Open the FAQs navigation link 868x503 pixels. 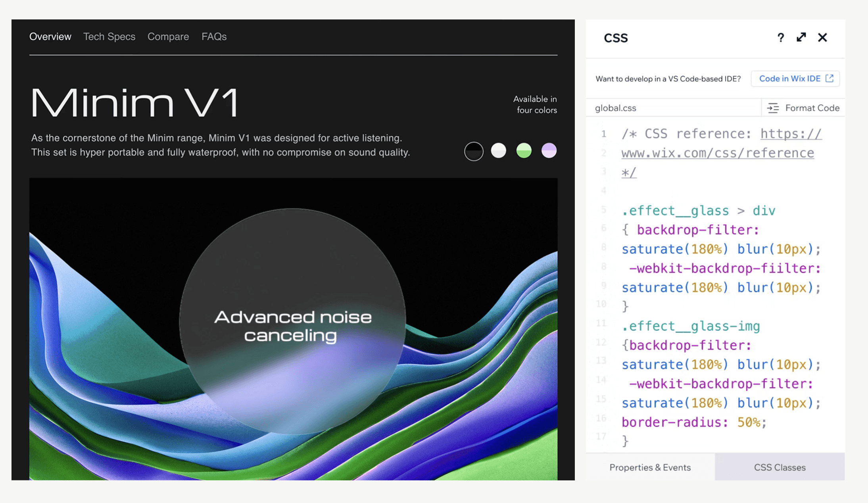(x=214, y=36)
